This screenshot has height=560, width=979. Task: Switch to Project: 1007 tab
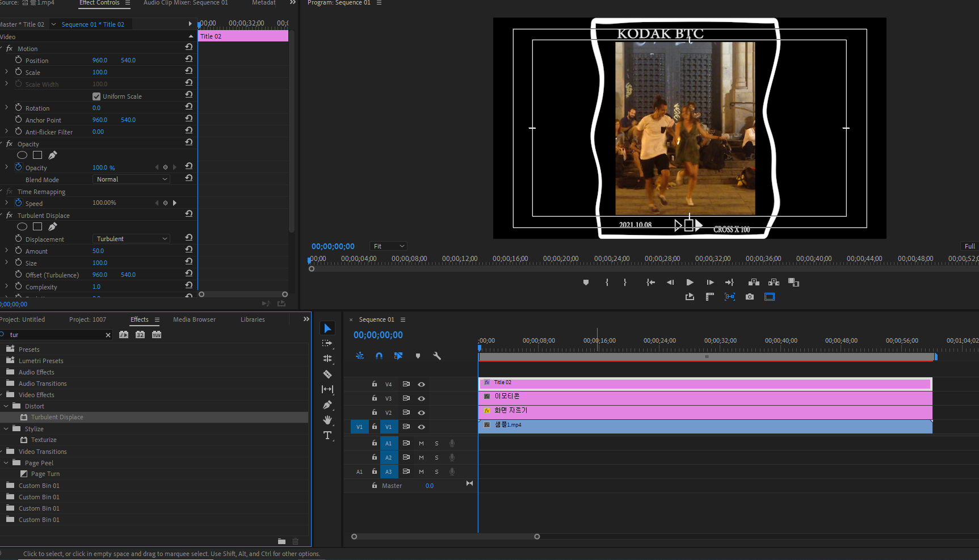87,319
